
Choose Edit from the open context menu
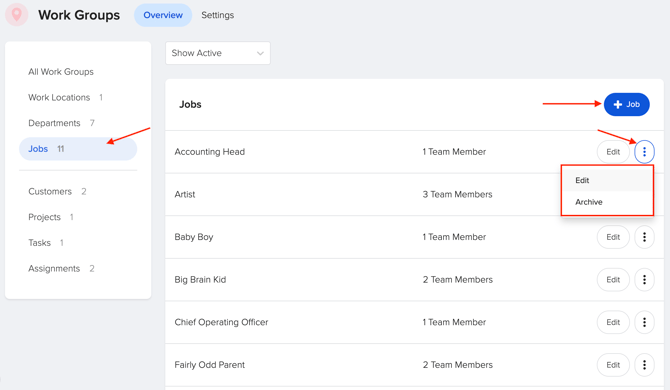tap(607, 180)
